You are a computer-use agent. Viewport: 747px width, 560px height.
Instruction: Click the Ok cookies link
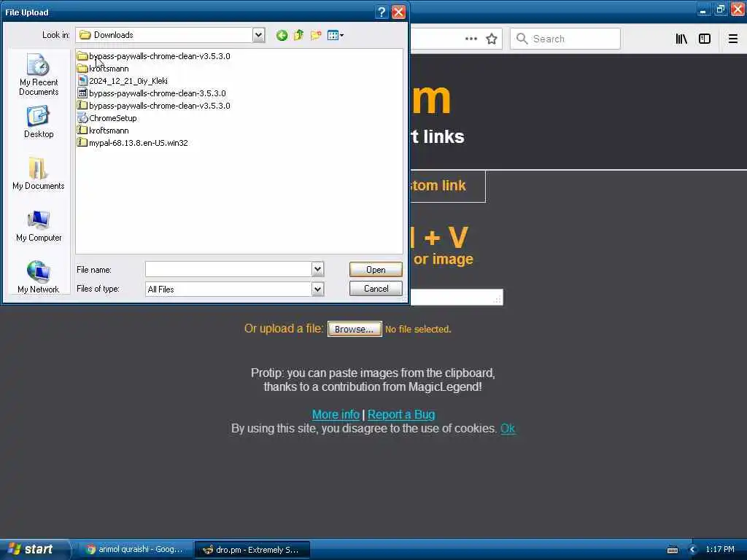[x=508, y=428]
